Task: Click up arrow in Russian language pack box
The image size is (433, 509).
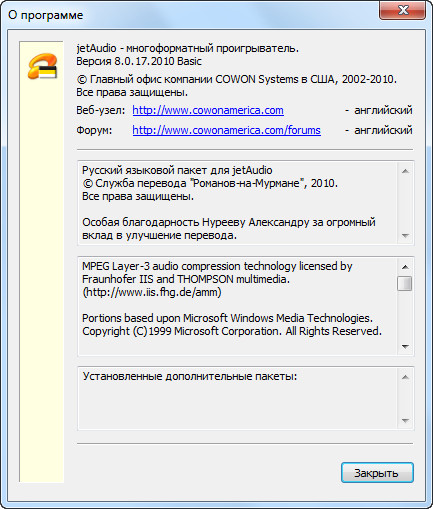Action: coord(405,171)
